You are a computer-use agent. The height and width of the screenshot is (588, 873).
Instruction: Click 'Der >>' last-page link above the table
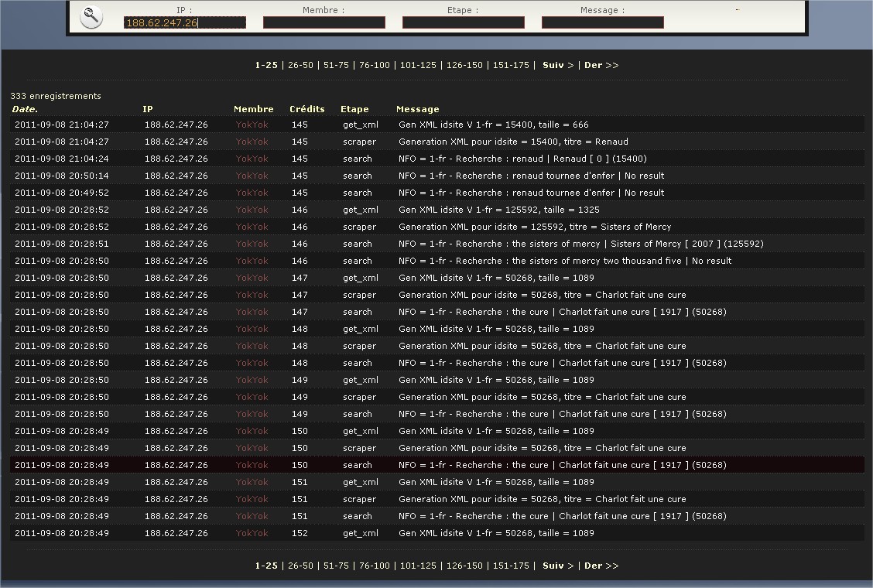(x=601, y=65)
